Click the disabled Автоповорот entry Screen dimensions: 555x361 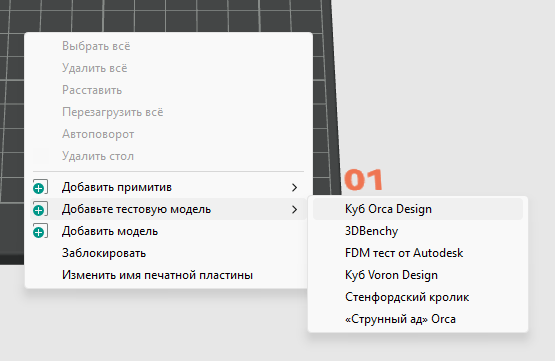[x=168, y=134]
